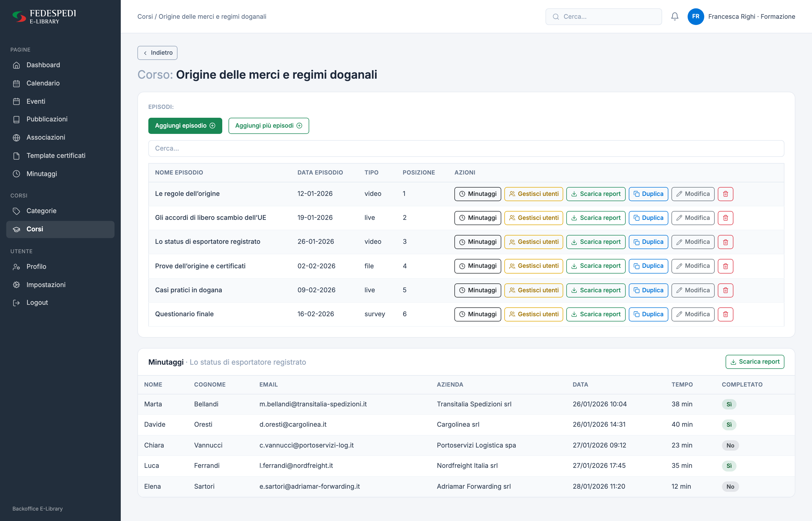Open Template certificati page
The image size is (812, 521).
pyautogui.click(x=60, y=156)
